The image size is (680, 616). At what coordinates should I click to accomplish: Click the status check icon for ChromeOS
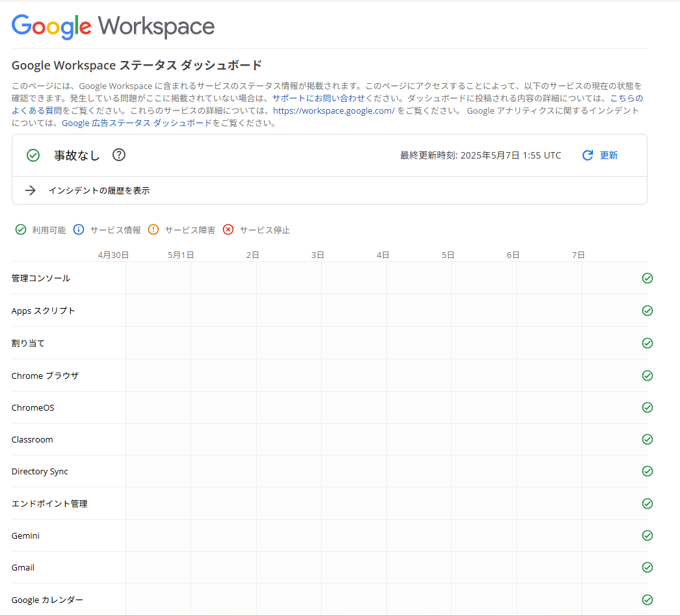point(647,407)
